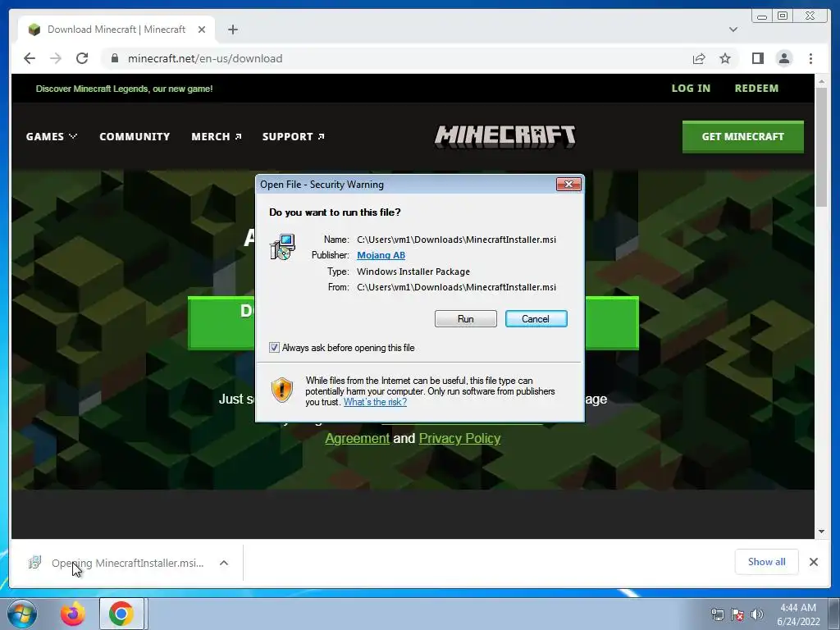Click the green download button behind dialog
Viewport: 840px width, 630px height.
click(x=221, y=323)
